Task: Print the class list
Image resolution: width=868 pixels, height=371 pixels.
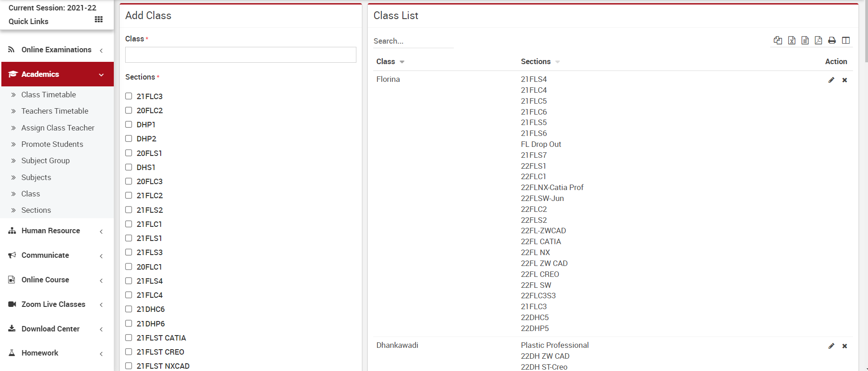Action: click(832, 40)
